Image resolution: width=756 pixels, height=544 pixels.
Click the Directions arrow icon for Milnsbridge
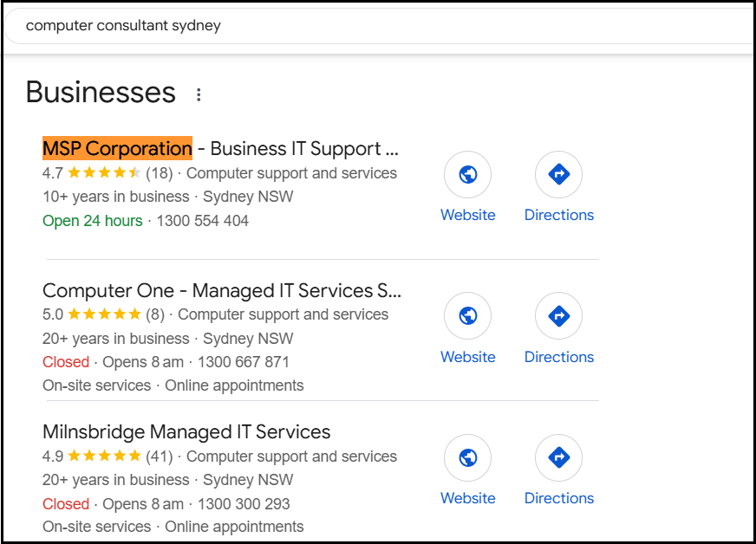tap(559, 457)
